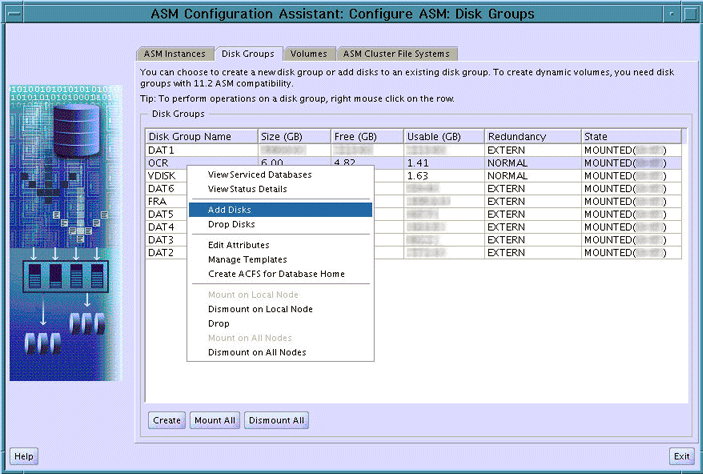Click the Exit button
The height and width of the screenshot is (474, 703).
(x=681, y=456)
